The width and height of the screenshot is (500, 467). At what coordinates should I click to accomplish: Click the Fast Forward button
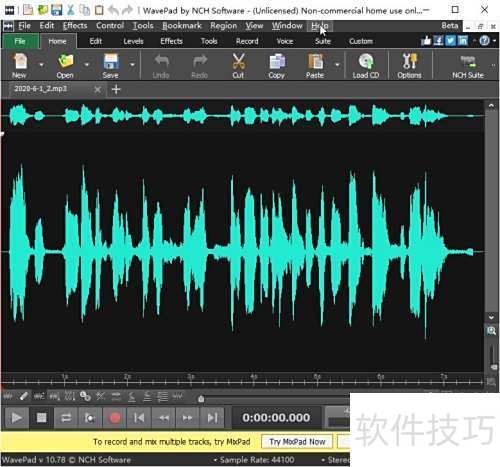tap(188, 417)
